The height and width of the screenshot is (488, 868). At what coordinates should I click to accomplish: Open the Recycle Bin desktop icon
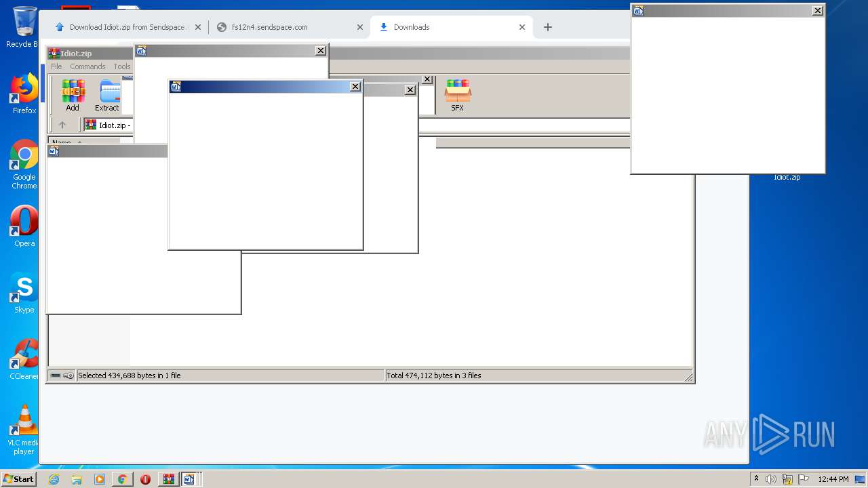coord(23,27)
